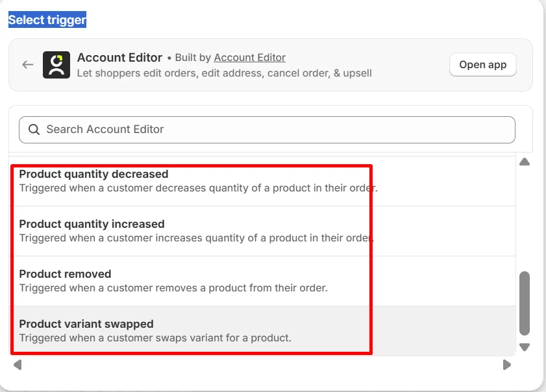Click 'Triggered when a customer increases quantity' description
Image resolution: width=546 pixels, height=392 pixels.
(197, 238)
